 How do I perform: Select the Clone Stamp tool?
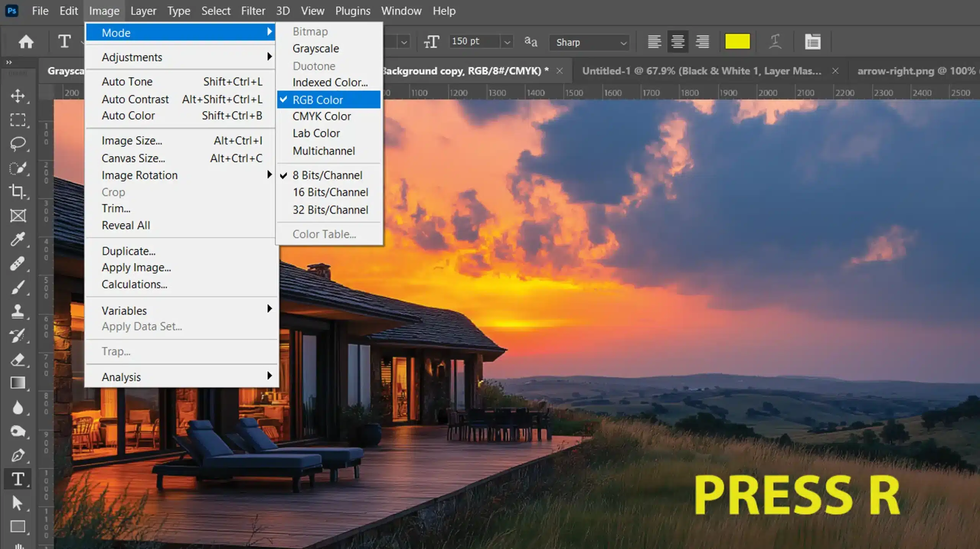[18, 311]
